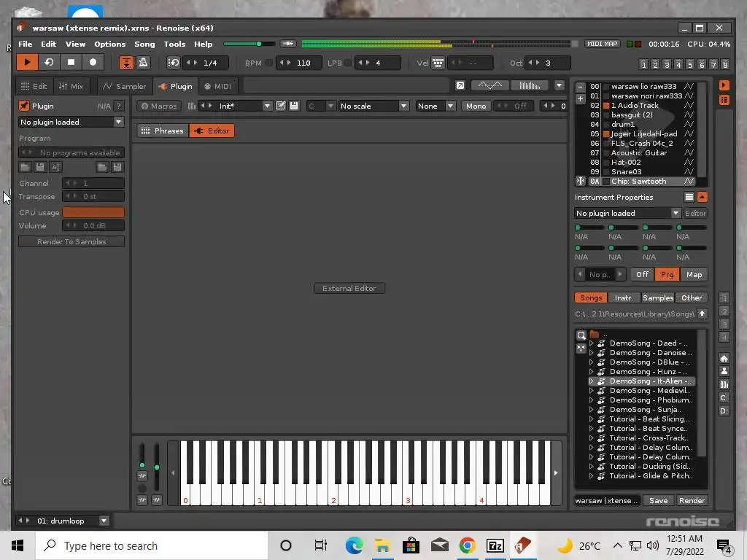Click the External Editor button

(349, 288)
